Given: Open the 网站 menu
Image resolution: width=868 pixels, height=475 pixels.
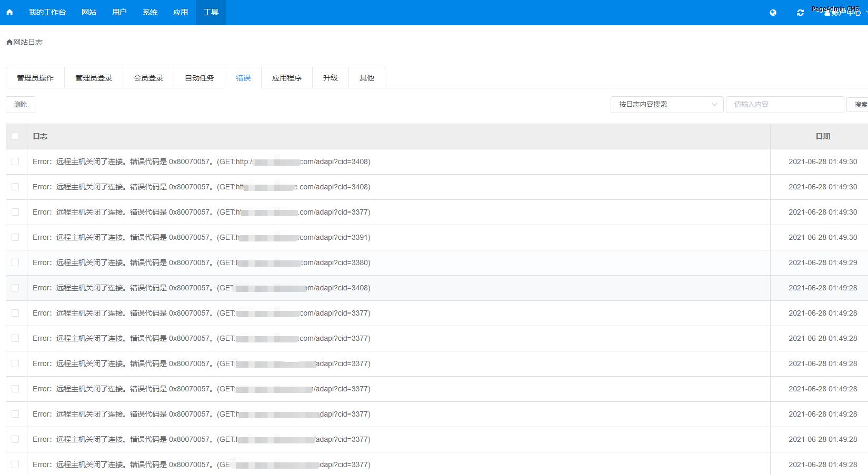Looking at the screenshot, I should point(89,12).
